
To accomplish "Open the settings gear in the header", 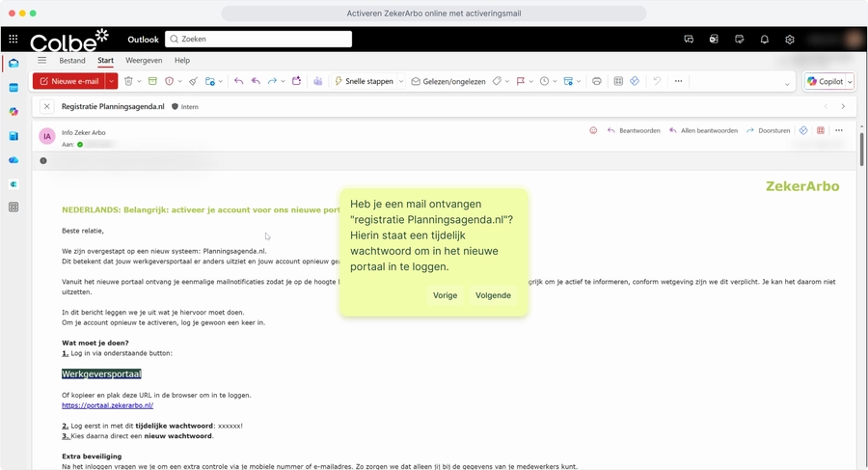I will pyautogui.click(x=789, y=40).
